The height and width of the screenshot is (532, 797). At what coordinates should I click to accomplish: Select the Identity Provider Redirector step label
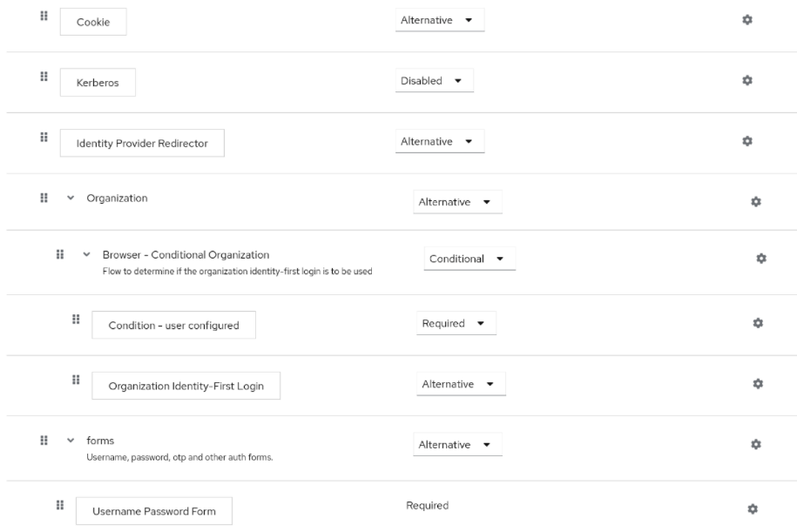click(x=141, y=142)
